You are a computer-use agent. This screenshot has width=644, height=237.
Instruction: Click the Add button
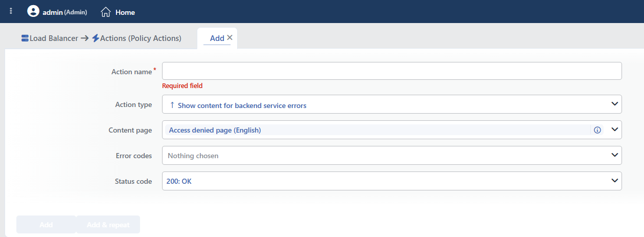tap(46, 225)
